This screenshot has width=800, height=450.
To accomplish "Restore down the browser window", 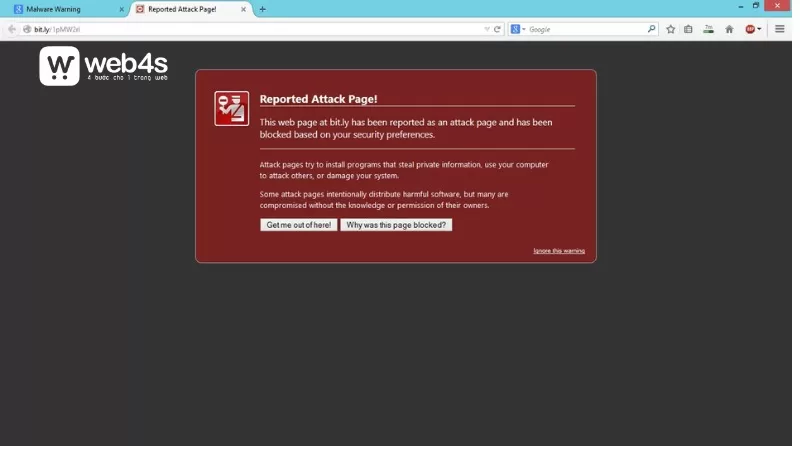I will (x=756, y=6).
